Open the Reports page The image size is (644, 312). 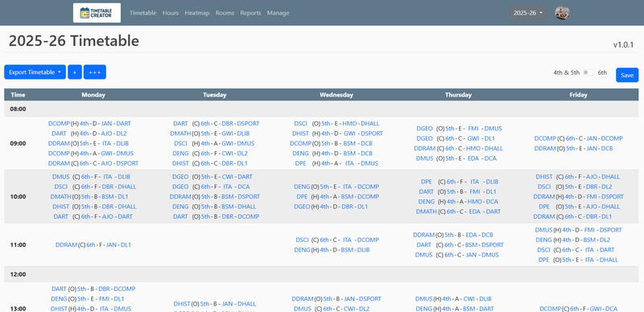pyautogui.click(x=250, y=13)
